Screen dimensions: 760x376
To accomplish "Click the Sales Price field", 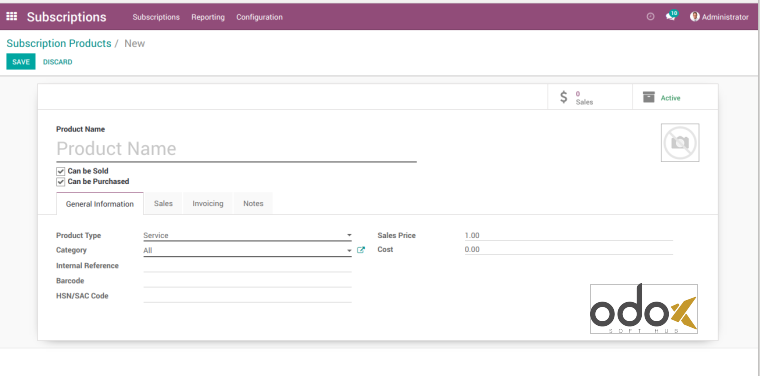I will [x=569, y=235].
